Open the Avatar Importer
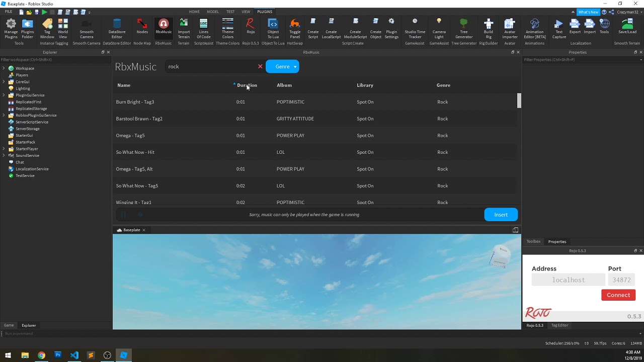 point(510,29)
